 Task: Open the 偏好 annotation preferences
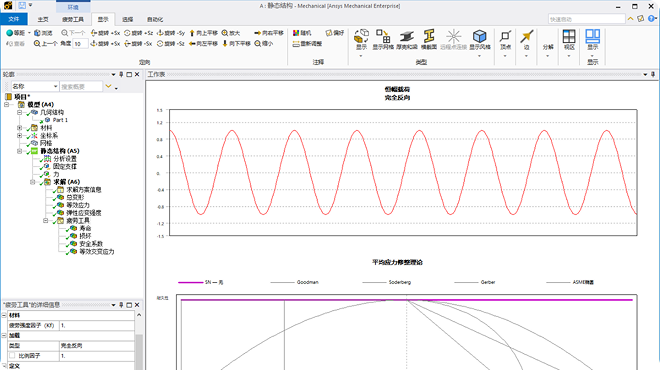click(335, 33)
